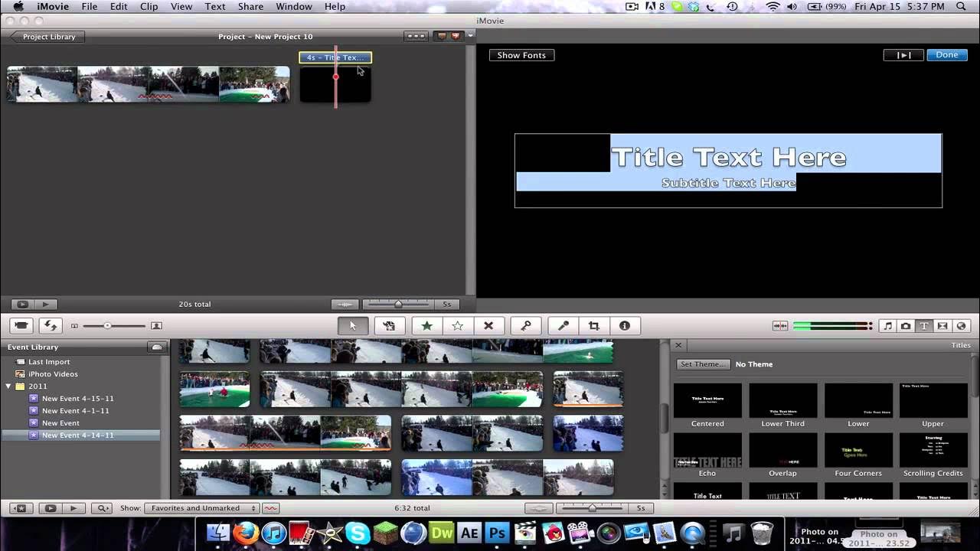Play selected event full screen
This screenshot has height=551, width=980.
pyautogui.click(x=51, y=508)
